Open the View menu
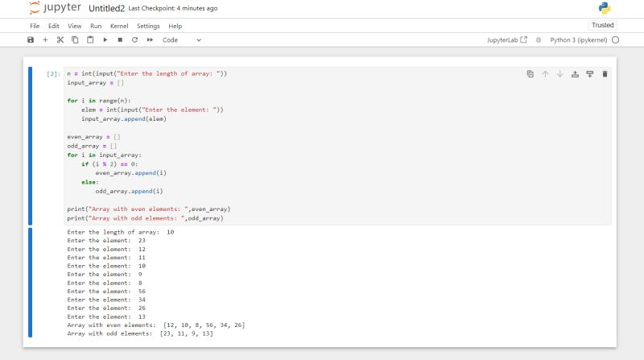This screenshot has height=360, width=644. click(74, 26)
